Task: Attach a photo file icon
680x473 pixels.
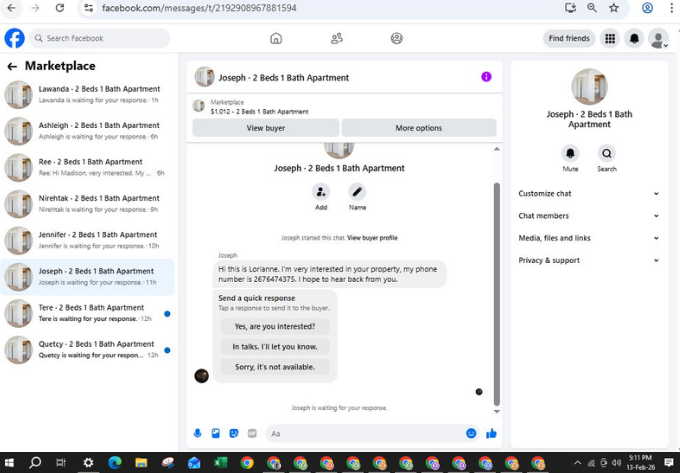Action: tap(216, 433)
